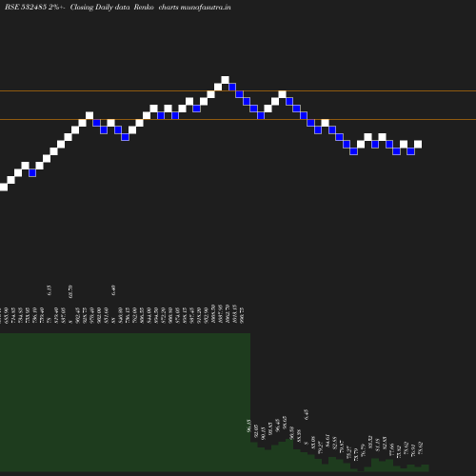Click the lower orange horizontal level line
This screenshot has width=476, height=476.
tap(238, 120)
